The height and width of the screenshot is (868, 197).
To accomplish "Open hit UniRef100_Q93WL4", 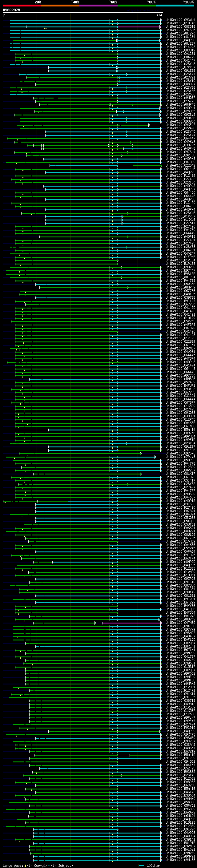I will coord(180,20).
